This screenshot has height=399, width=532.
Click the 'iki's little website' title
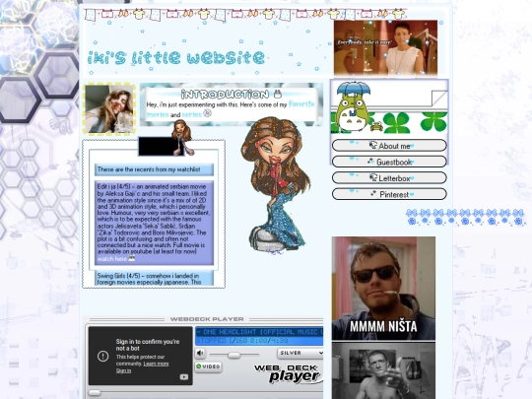click(176, 57)
